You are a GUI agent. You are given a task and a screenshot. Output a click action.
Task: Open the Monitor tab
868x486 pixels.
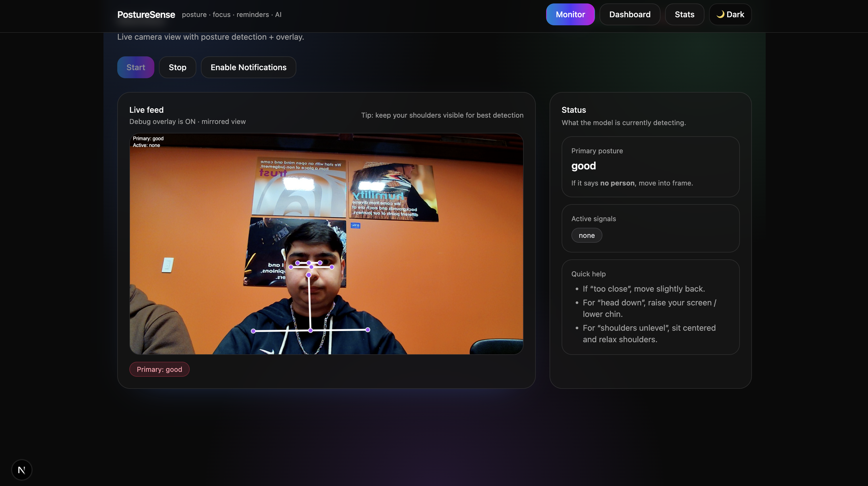pyautogui.click(x=570, y=14)
